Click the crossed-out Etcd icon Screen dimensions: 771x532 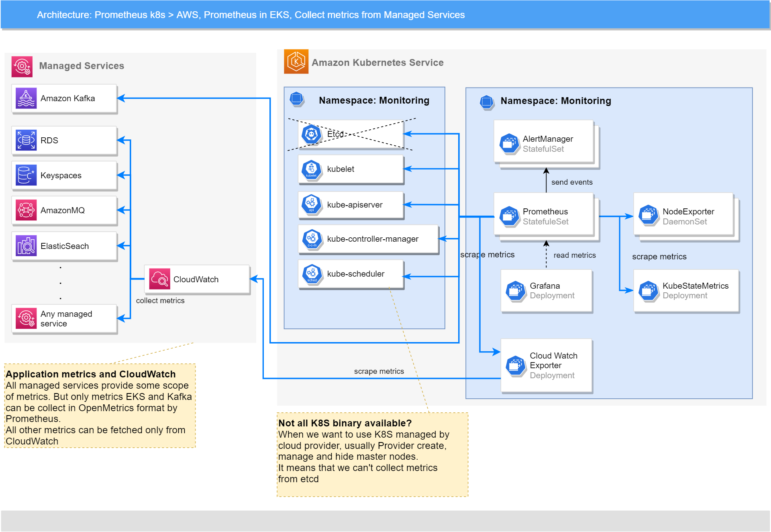312,134
